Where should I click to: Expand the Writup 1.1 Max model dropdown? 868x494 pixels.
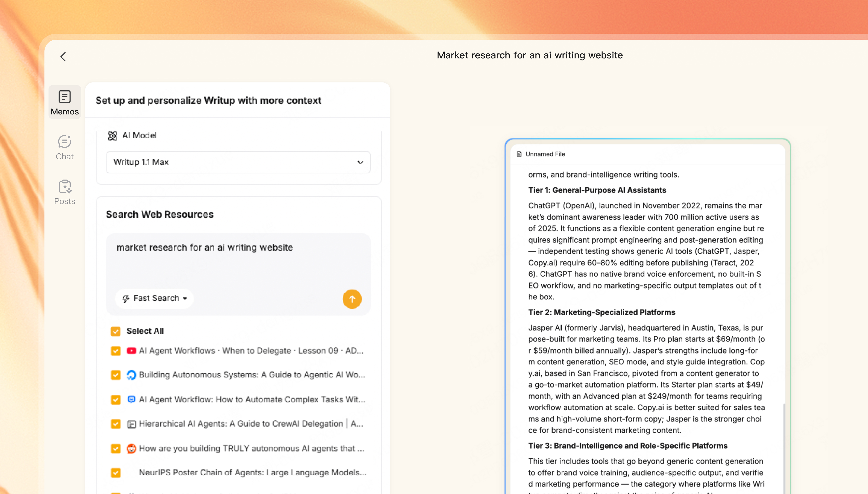coord(238,162)
